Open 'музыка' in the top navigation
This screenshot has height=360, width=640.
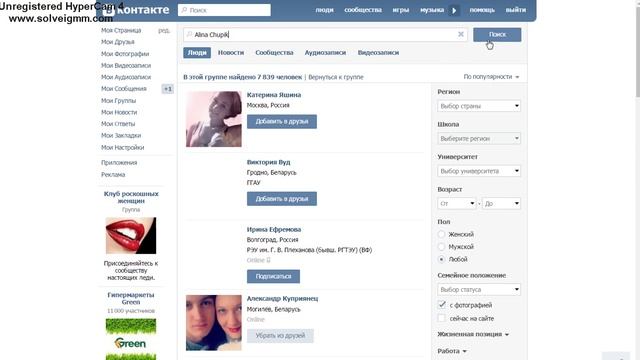[432, 10]
